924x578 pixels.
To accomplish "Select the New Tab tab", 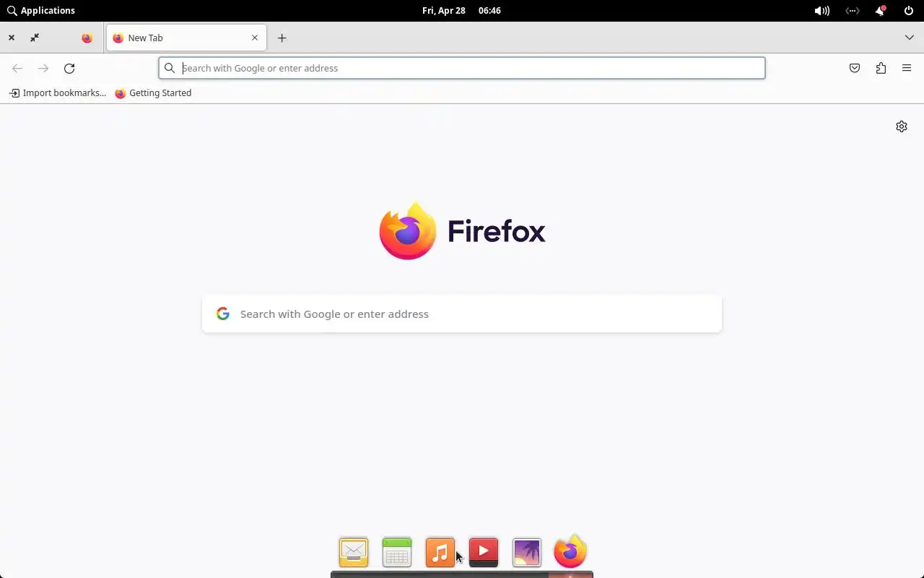I will coord(186,38).
